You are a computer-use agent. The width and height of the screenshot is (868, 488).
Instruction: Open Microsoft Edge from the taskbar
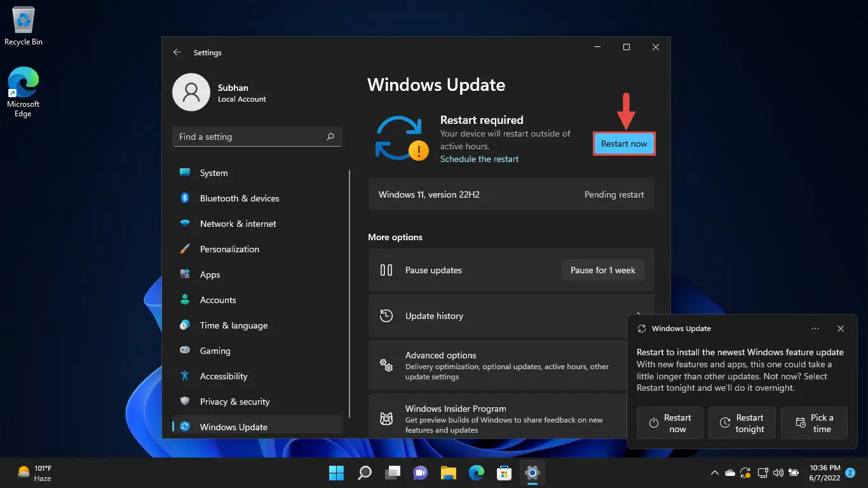point(477,473)
